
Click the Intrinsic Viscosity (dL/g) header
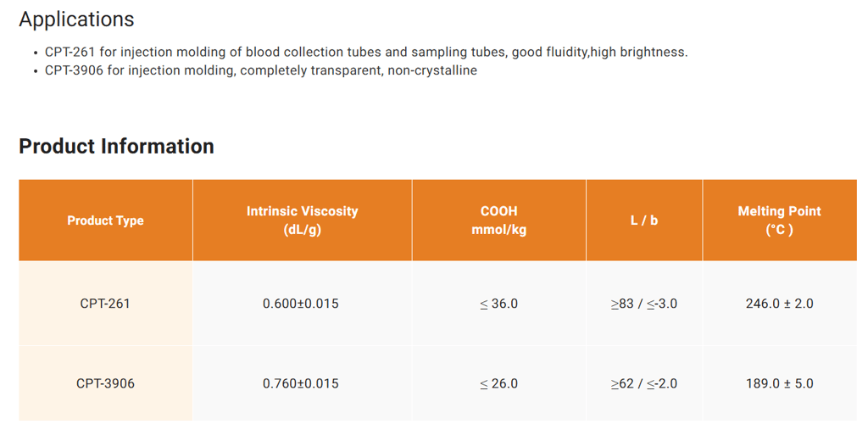(303, 220)
